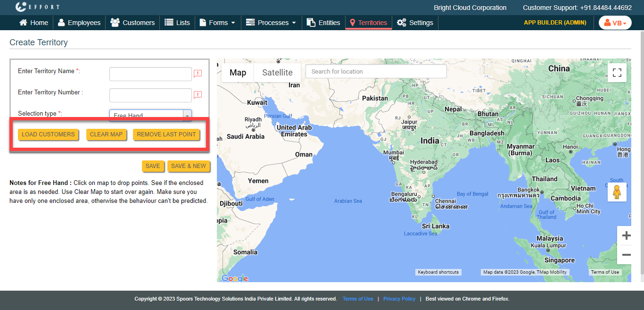Zoom out on the map

pos(626,255)
